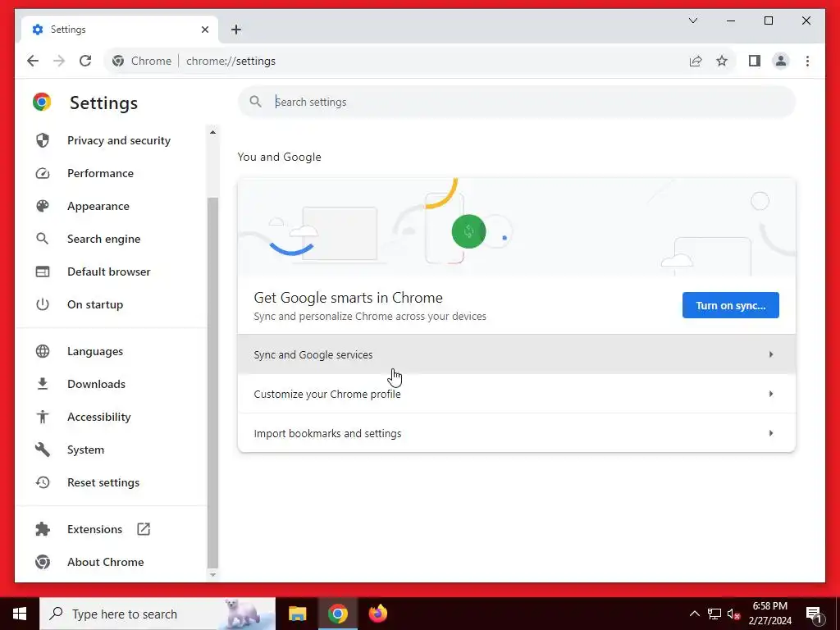Open the notification center icon
The image size is (840, 630).
click(815, 614)
